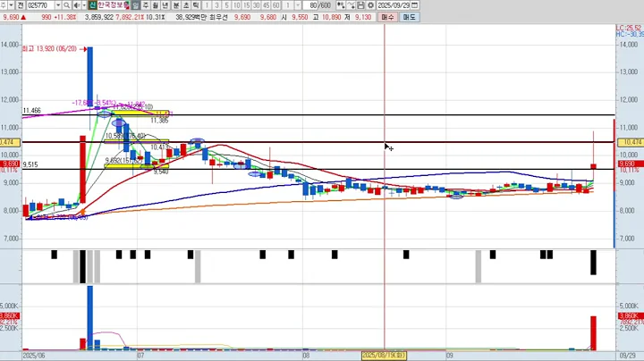
Task: Click the chart type candlestick icon
Action: [341, 5]
